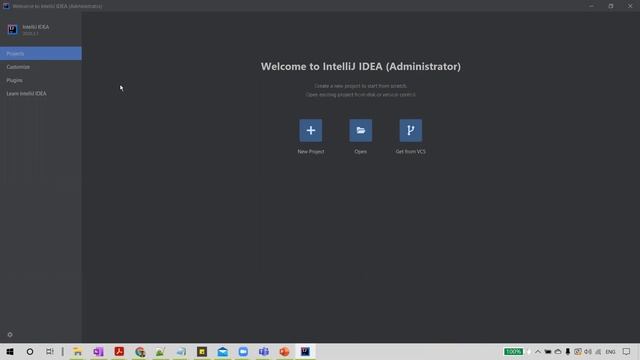This screenshot has width=640, height=360.
Task: Click the Open folder icon
Action: 360,131
